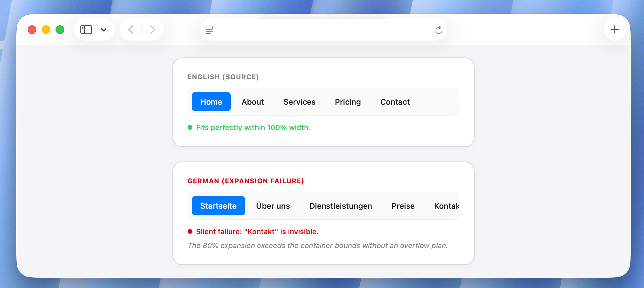Screen dimensions: 644x288
Task: Open the Preise navigation entry
Action: pos(403,206)
